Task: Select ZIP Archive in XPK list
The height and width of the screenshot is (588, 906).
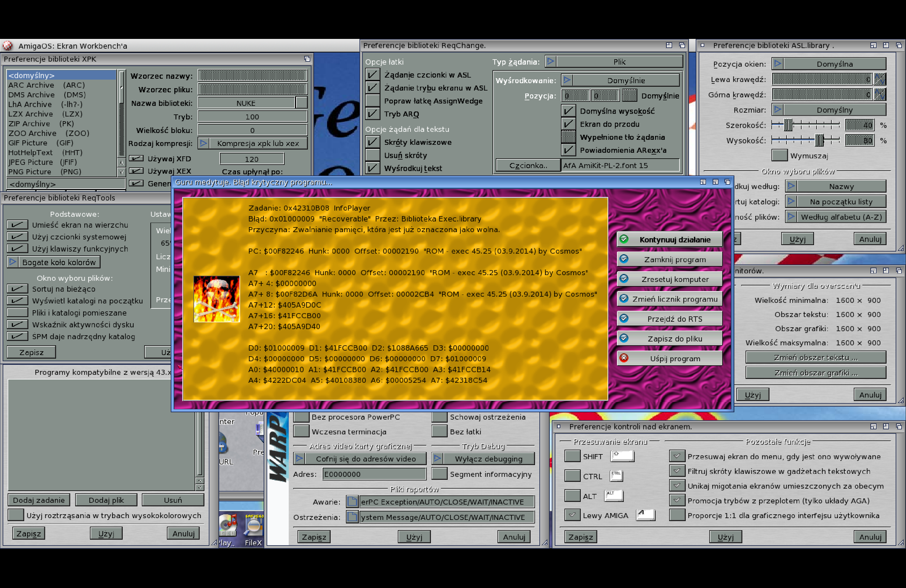Action: (62, 123)
